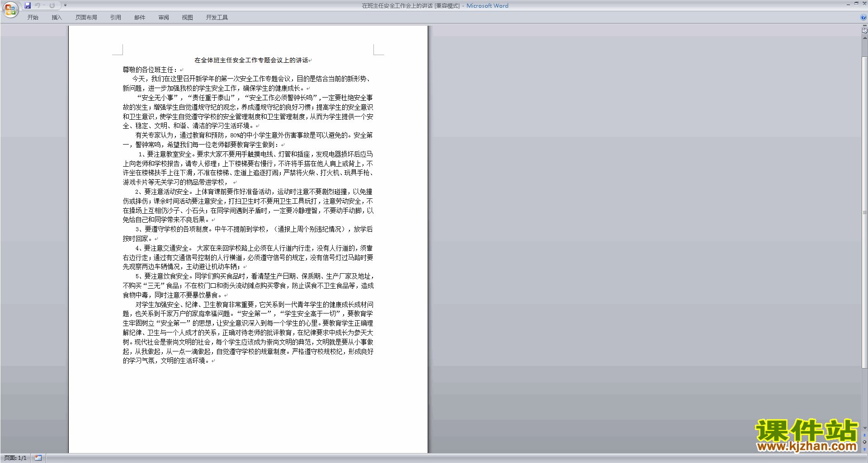Switch to the 视图 tab
Image resolution: width=868 pixels, height=463 pixels.
click(188, 18)
